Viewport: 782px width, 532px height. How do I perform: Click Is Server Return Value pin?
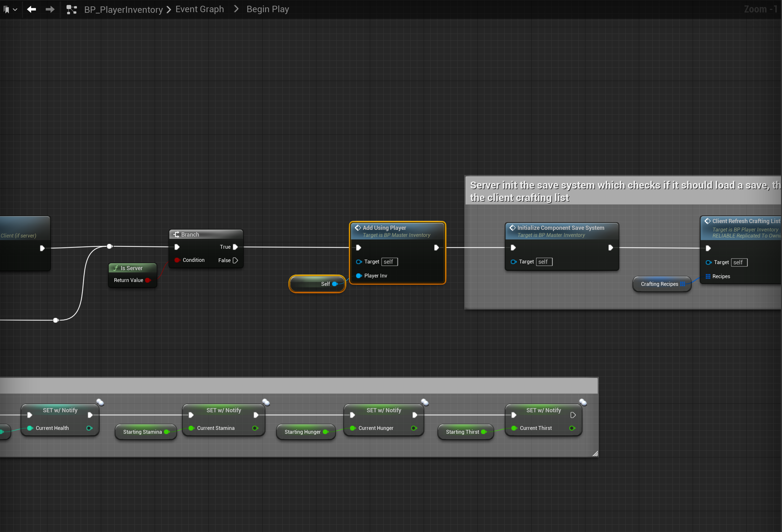click(x=148, y=280)
